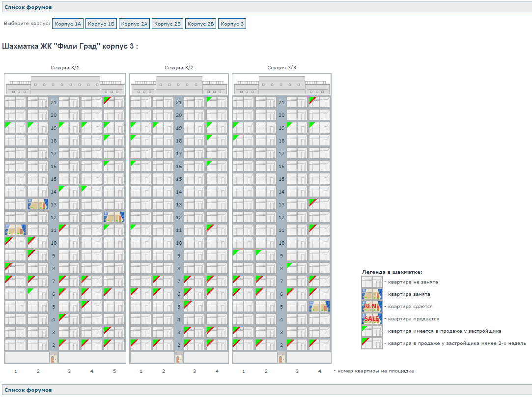The width and height of the screenshot is (532, 398).
Task: Open the Корпус 2В building
Action: coord(201,24)
